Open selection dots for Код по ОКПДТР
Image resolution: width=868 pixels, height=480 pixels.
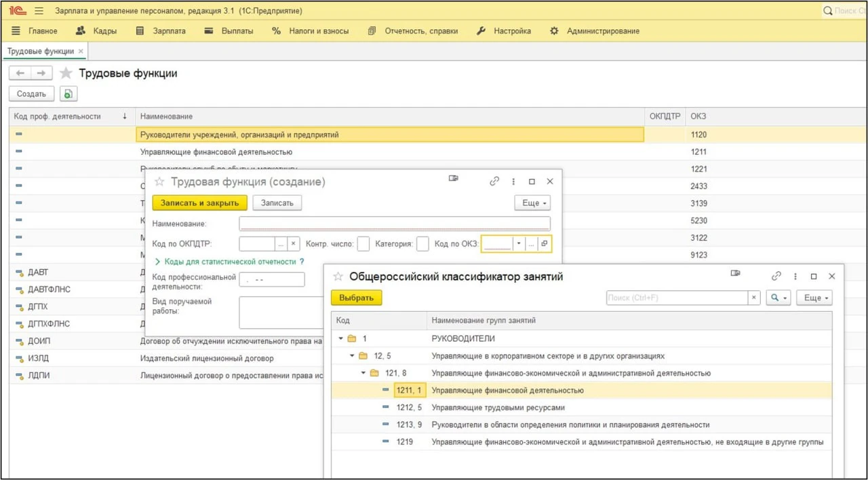coord(281,244)
